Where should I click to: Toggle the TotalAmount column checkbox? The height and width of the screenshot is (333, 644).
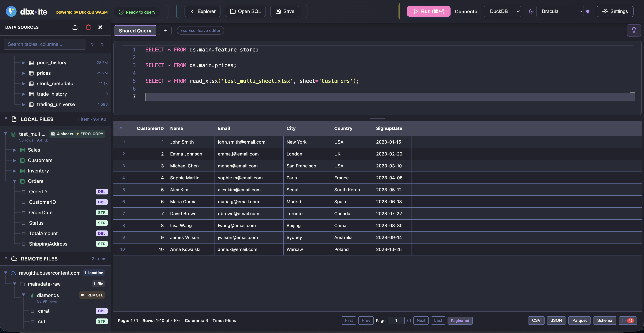pos(24,234)
